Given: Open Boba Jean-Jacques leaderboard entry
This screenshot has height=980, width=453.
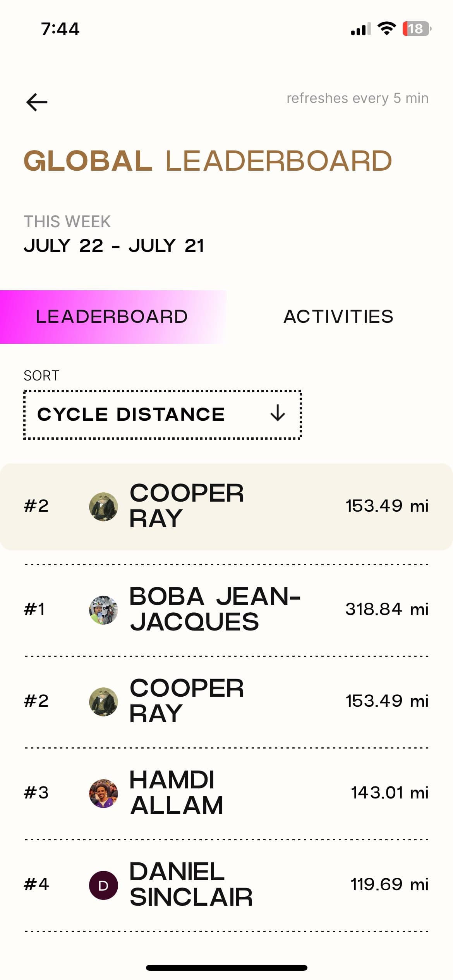Looking at the screenshot, I should (x=215, y=609).
